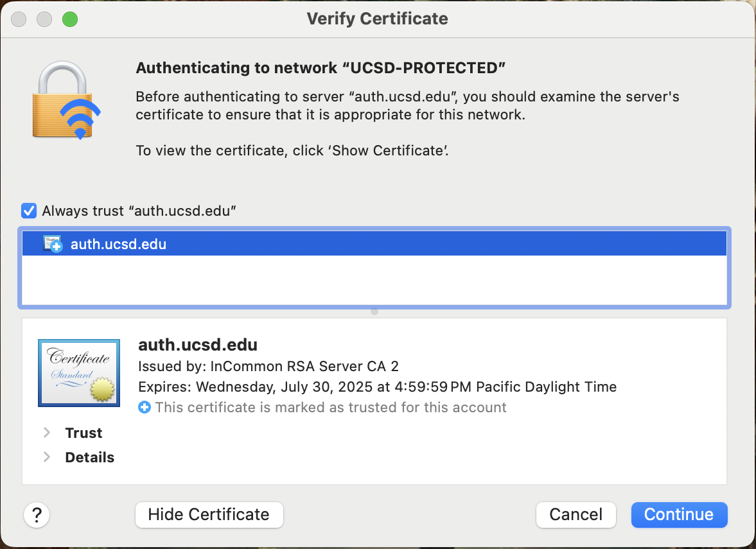The image size is (756, 549).
Task: Click the padlock Wi-Fi icon
Action: click(x=67, y=101)
